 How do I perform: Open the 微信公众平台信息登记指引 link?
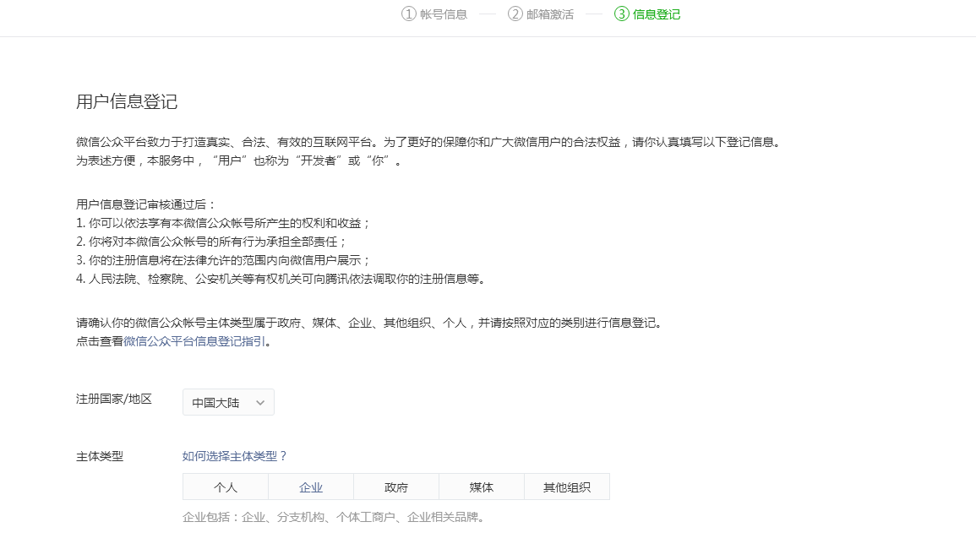point(194,342)
